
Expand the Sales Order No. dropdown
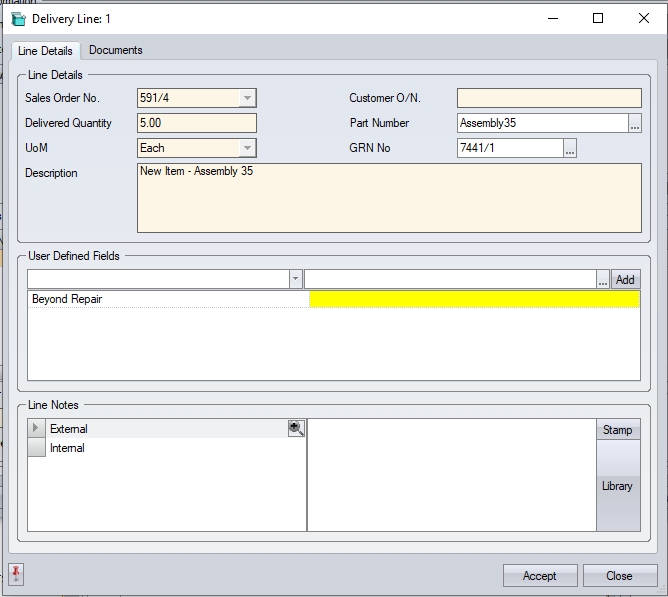(247, 98)
